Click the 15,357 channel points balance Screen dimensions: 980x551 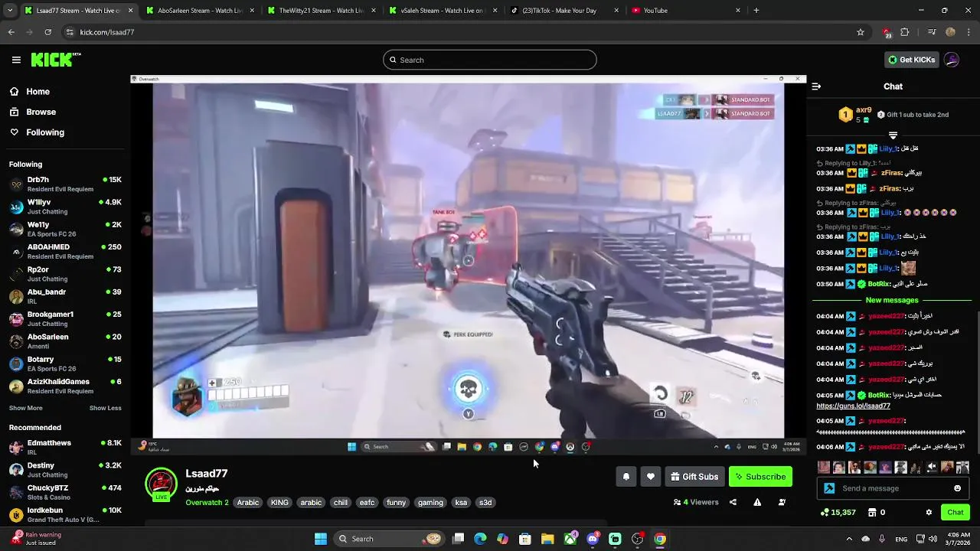pyautogui.click(x=838, y=513)
